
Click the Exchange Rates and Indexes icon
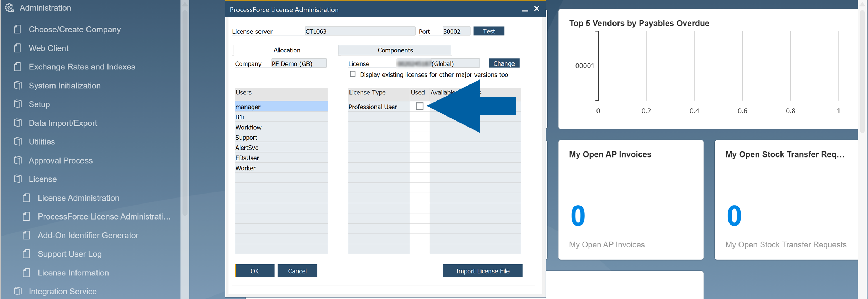17,67
